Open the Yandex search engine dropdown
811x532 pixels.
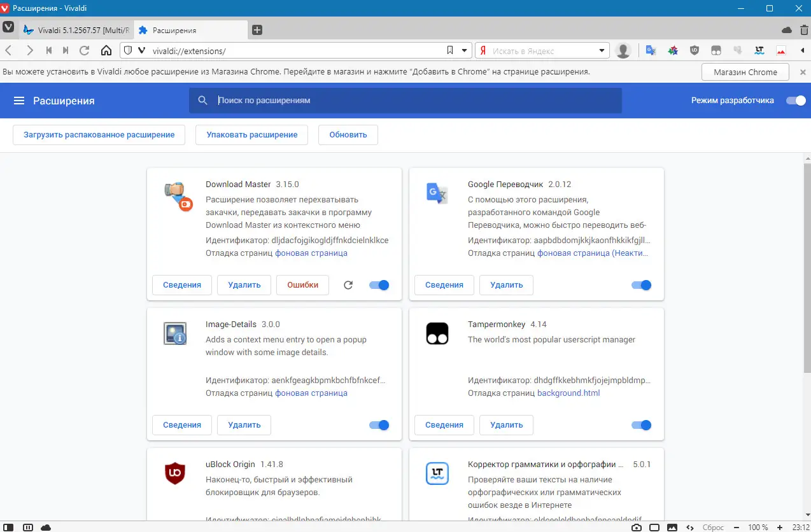(x=602, y=51)
